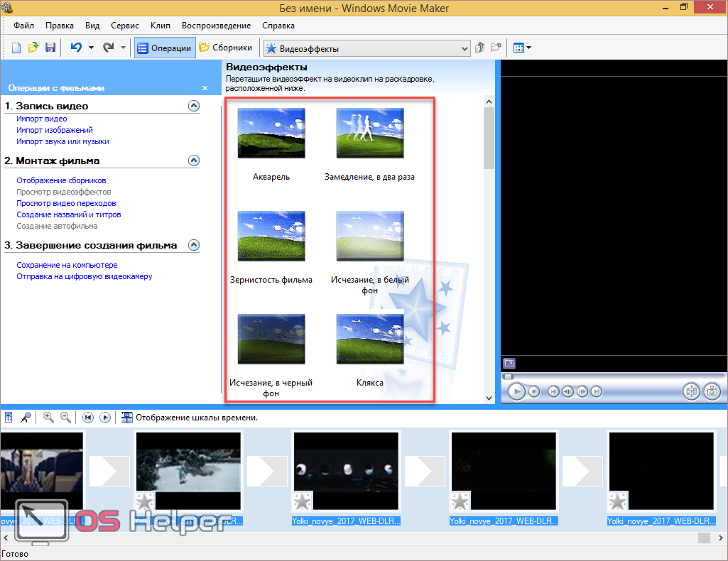Click the narrate timeline microphone icon
This screenshot has width=728, height=561.
26,418
